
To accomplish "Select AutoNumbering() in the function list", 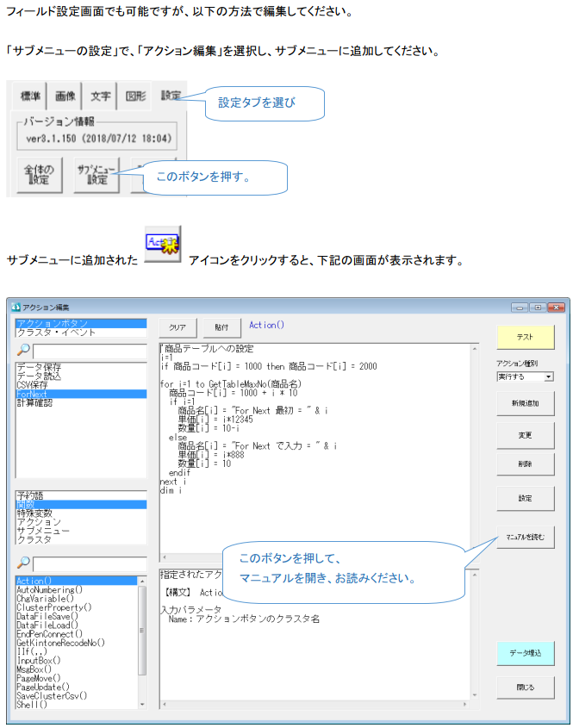I will point(77,589).
